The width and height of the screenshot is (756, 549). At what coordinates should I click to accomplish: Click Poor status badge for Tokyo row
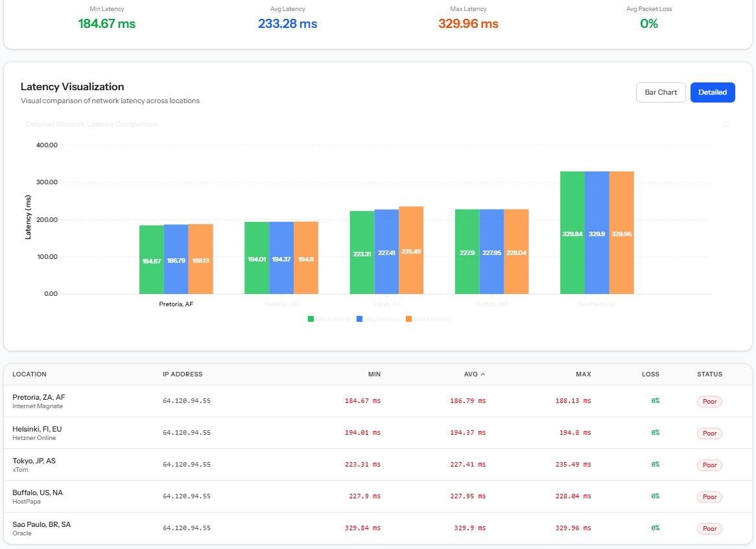point(710,465)
